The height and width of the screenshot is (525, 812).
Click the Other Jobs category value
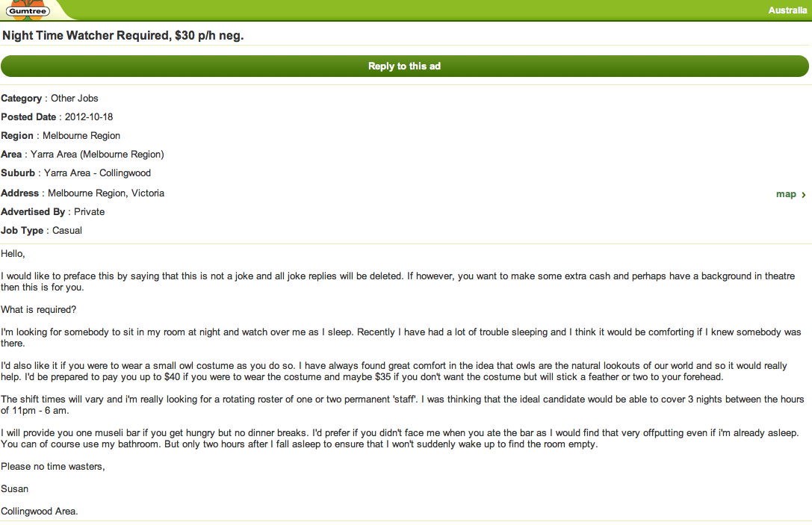click(75, 99)
